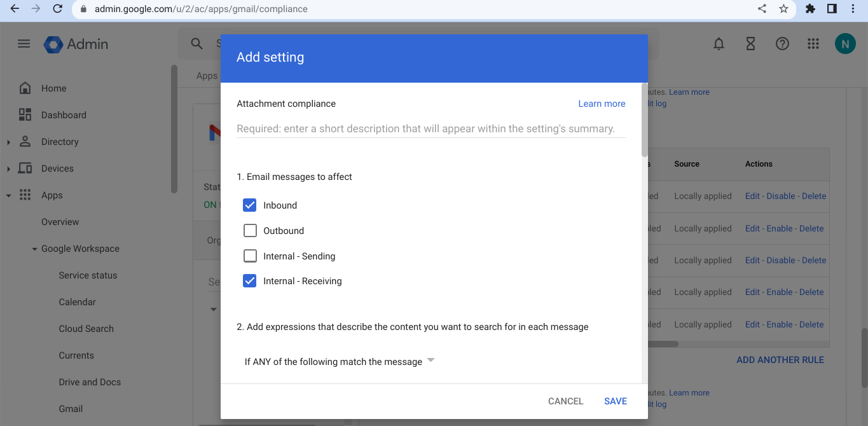Click Enable in the second rule row
868x426 pixels.
pos(780,228)
